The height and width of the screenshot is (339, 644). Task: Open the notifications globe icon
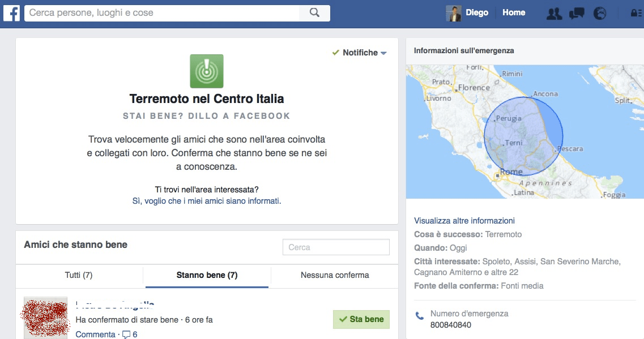600,13
